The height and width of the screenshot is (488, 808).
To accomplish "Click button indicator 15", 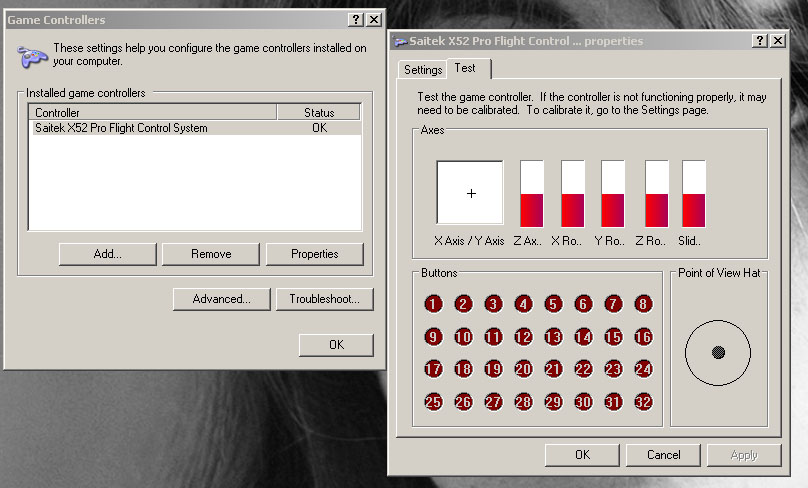I will click(x=613, y=337).
